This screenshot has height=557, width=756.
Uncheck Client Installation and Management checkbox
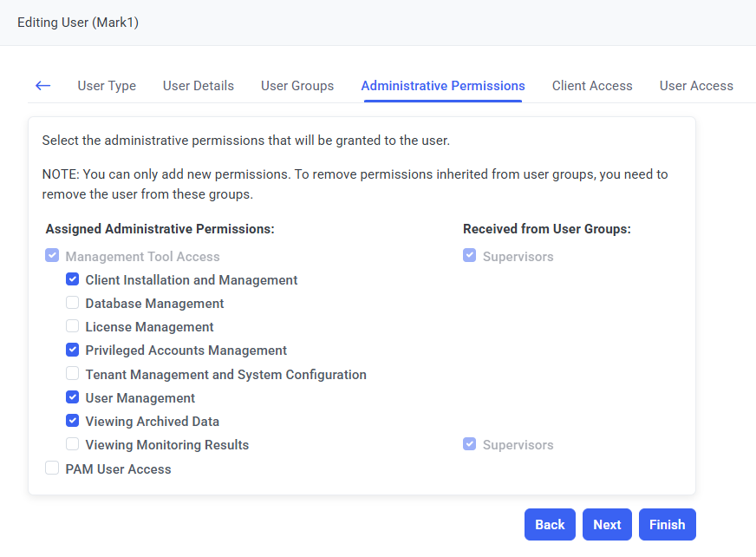click(x=73, y=280)
